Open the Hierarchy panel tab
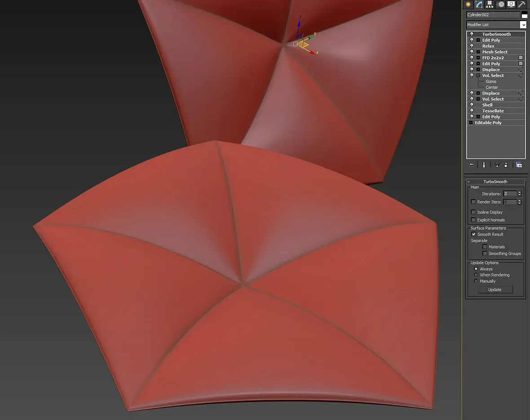530x420 pixels. coord(490,4)
